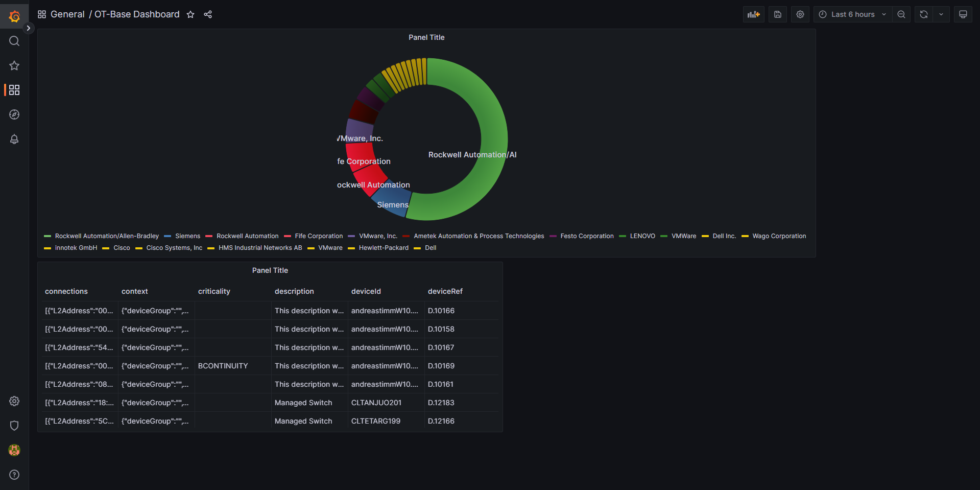
Task: Add a new panel with the chart icon
Action: (754, 14)
